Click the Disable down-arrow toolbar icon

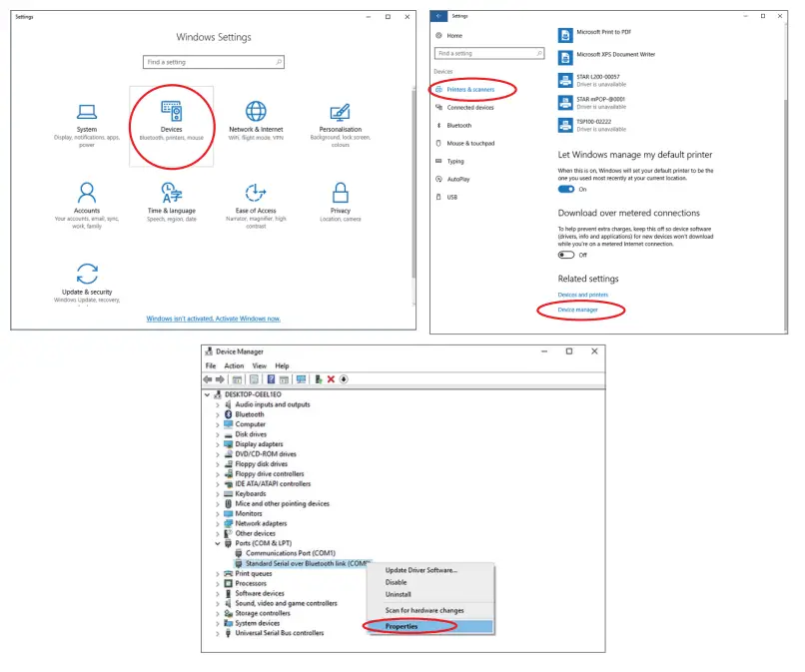344,379
